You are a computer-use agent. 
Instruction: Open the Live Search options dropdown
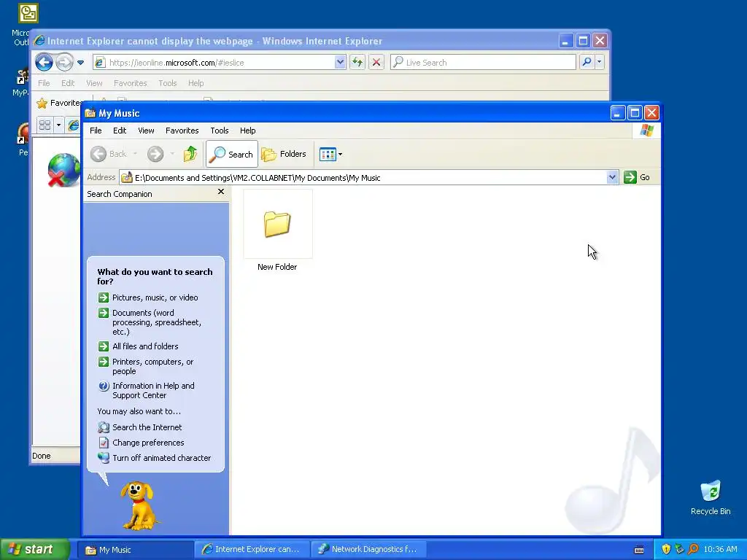600,62
